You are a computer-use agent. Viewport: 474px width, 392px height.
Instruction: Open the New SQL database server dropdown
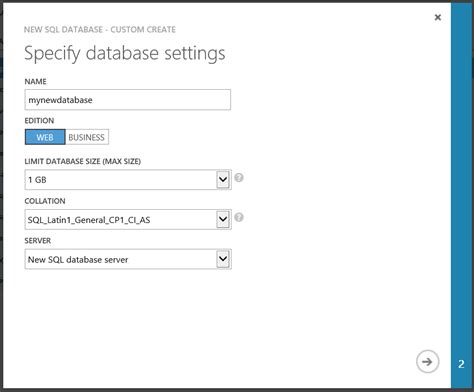coord(128,259)
